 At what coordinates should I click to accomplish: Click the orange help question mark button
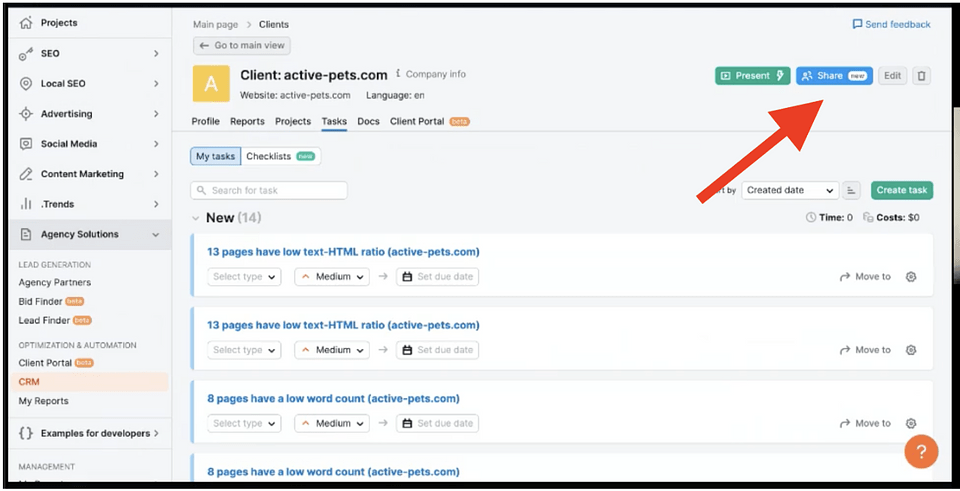tap(921, 452)
